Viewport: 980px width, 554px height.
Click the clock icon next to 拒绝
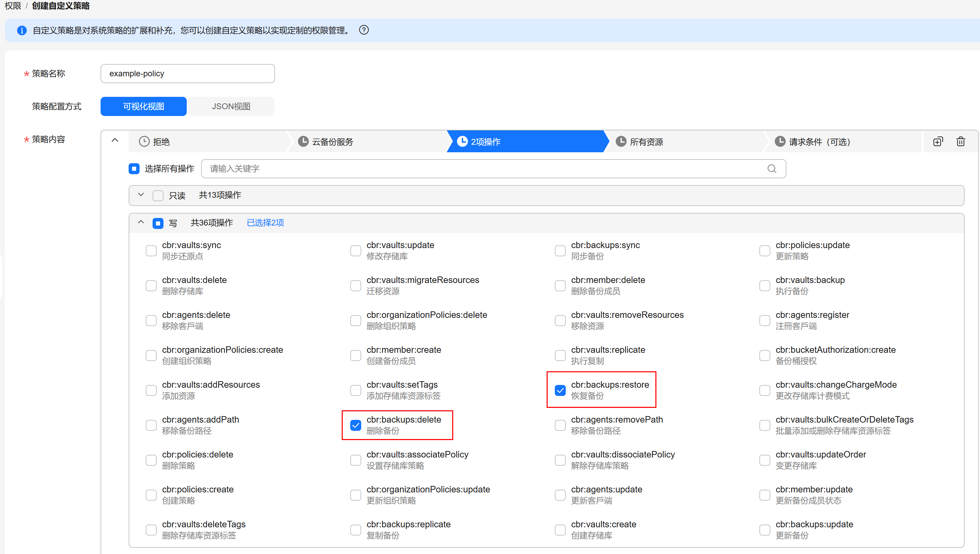[x=144, y=142]
